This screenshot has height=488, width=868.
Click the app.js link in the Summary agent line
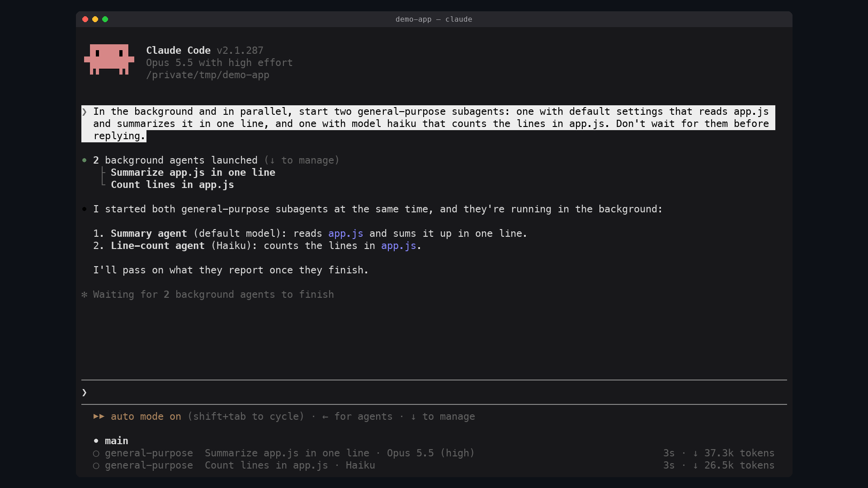346,234
